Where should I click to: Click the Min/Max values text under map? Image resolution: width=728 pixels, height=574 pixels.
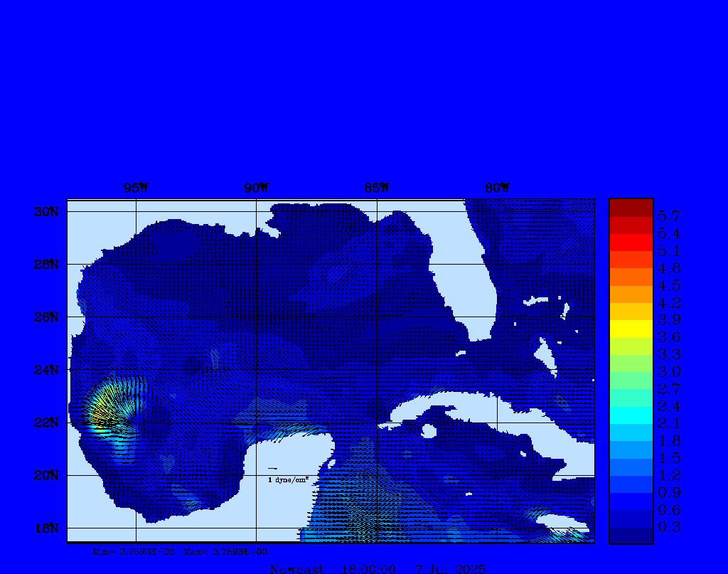[x=180, y=551]
